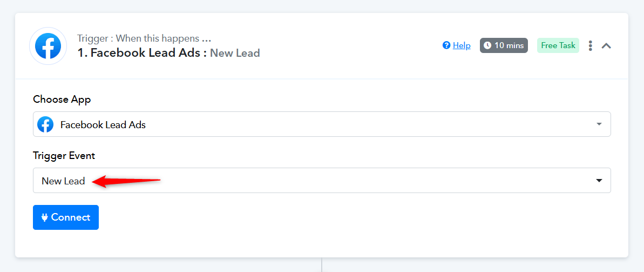Click the Trigger : When this happens label

[x=144, y=39]
